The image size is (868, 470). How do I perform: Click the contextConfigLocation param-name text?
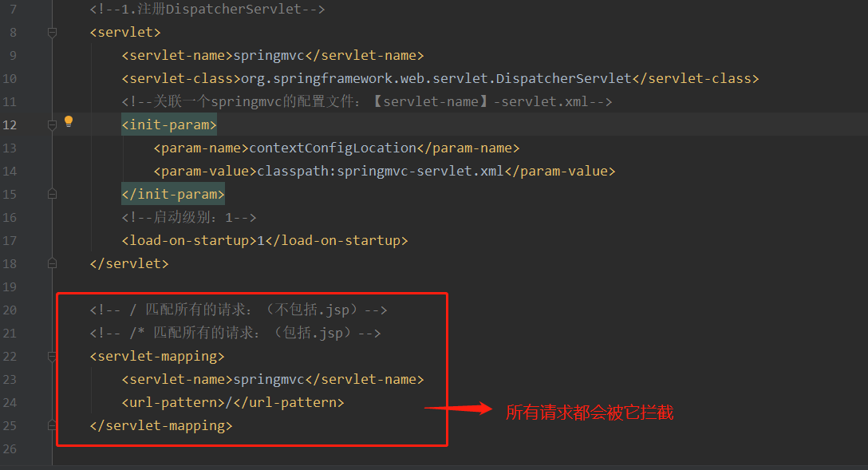332,148
